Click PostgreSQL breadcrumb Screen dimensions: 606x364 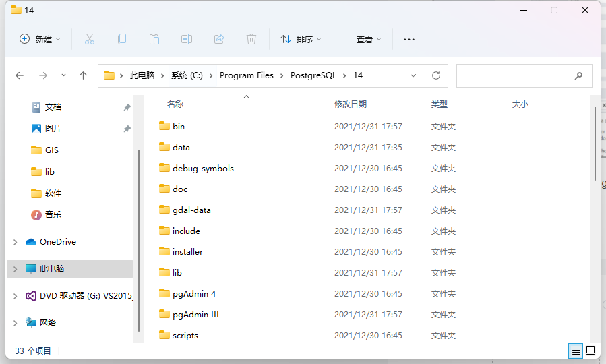tap(313, 75)
